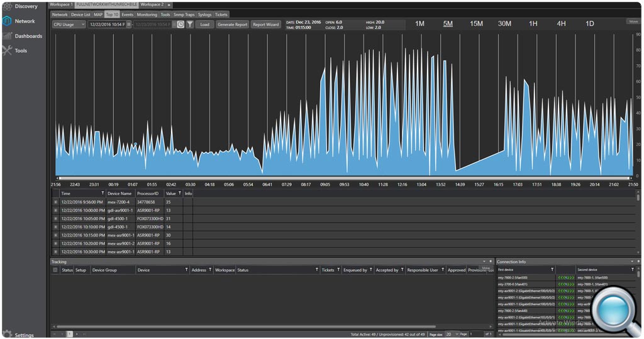Screen dimensions: 644x339
Task: Open the Events tab
Action: tap(127, 14)
